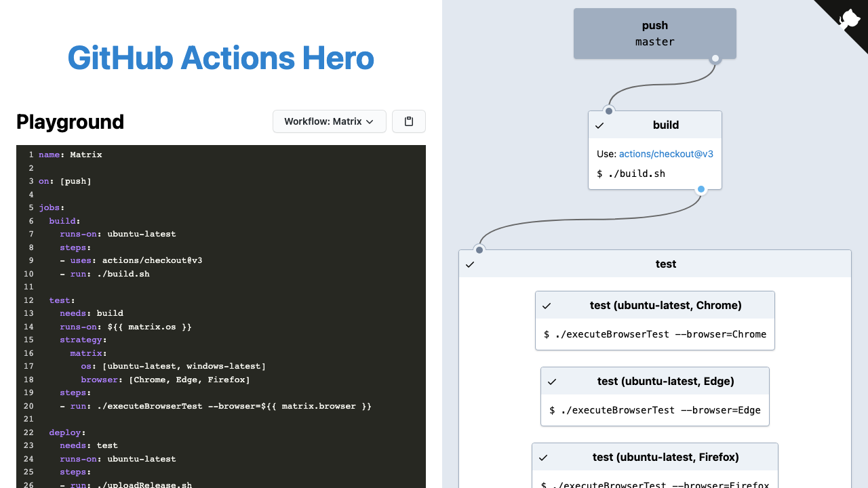868x488 pixels.
Task: Click code line 'strategy:'
Action: tap(83, 340)
